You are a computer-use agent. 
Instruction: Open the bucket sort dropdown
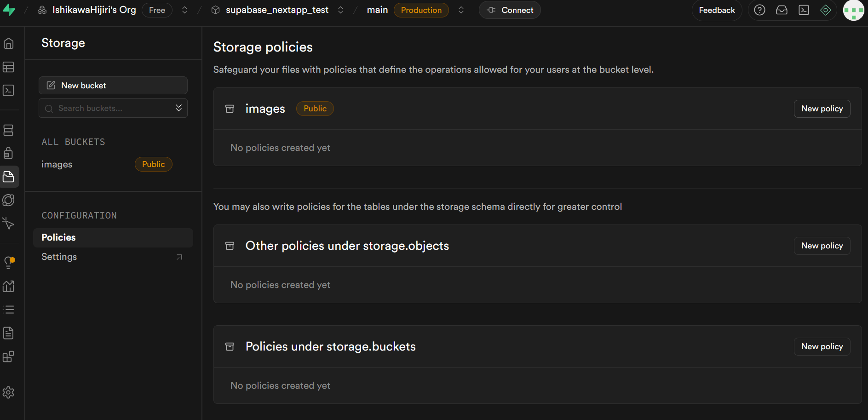pyautogui.click(x=178, y=108)
